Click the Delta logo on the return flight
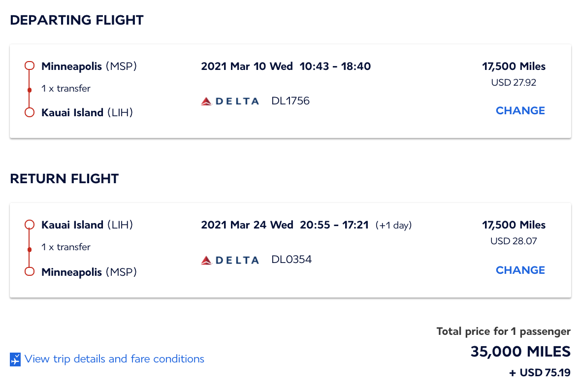 pyautogui.click(x=229, y=260)
